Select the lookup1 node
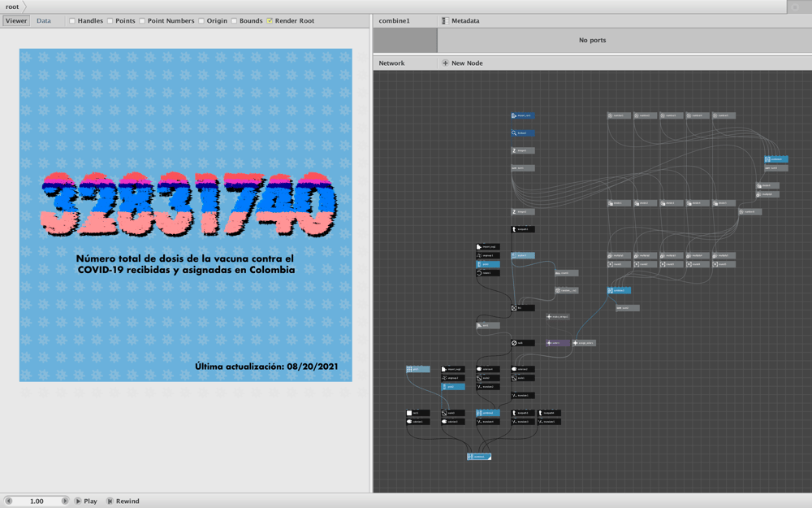The height and width of the screenshot is (508, 812). 522,133
